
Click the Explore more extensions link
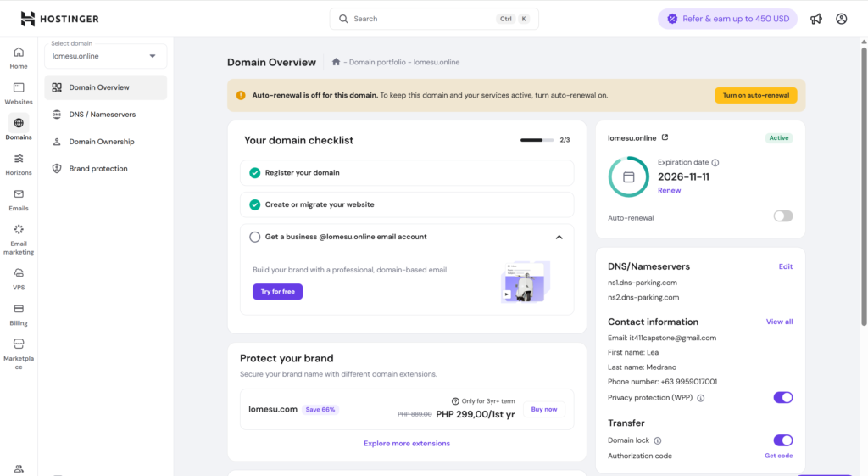[407, 444]
